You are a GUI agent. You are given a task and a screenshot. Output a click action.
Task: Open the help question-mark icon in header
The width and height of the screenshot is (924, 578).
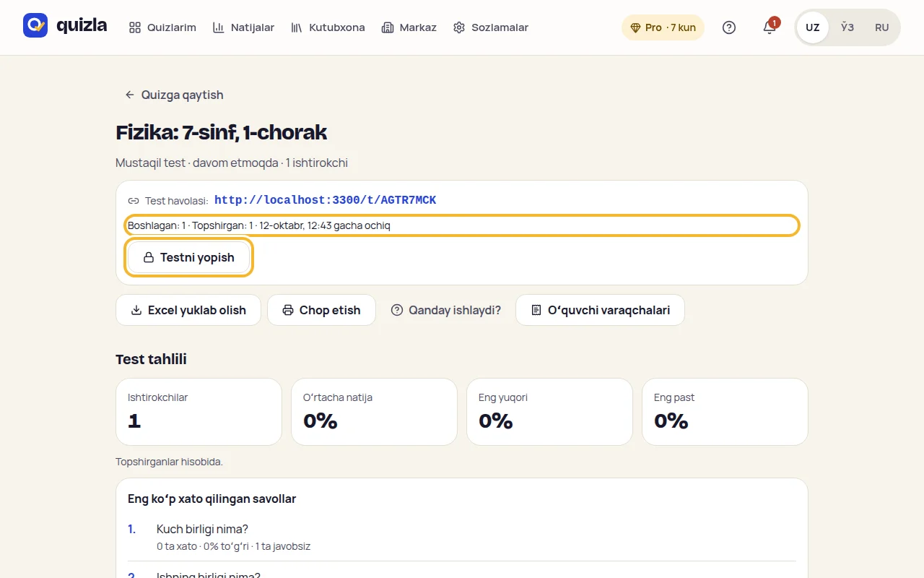click(729, 27)
